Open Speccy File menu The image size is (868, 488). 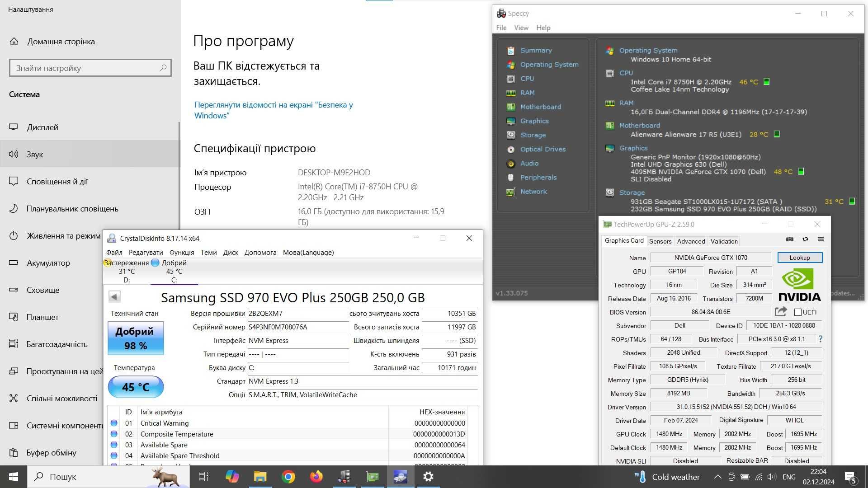[x=501, y=28]
